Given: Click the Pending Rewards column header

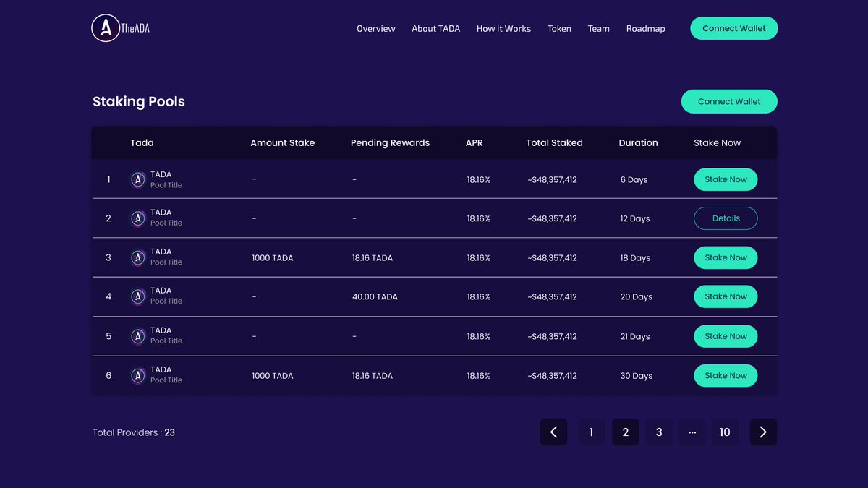Looking at the screenshot, I should pyautogui.click(x=390, y=143).
